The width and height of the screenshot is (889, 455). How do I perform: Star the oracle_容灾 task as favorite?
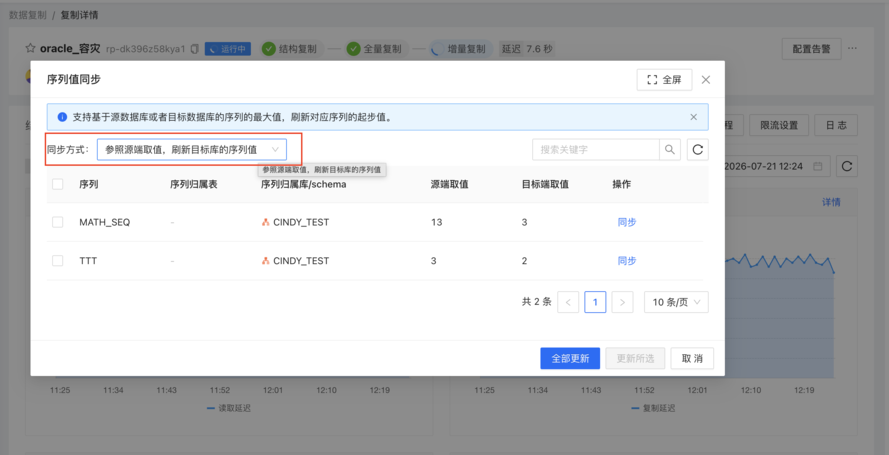[31, 49]
